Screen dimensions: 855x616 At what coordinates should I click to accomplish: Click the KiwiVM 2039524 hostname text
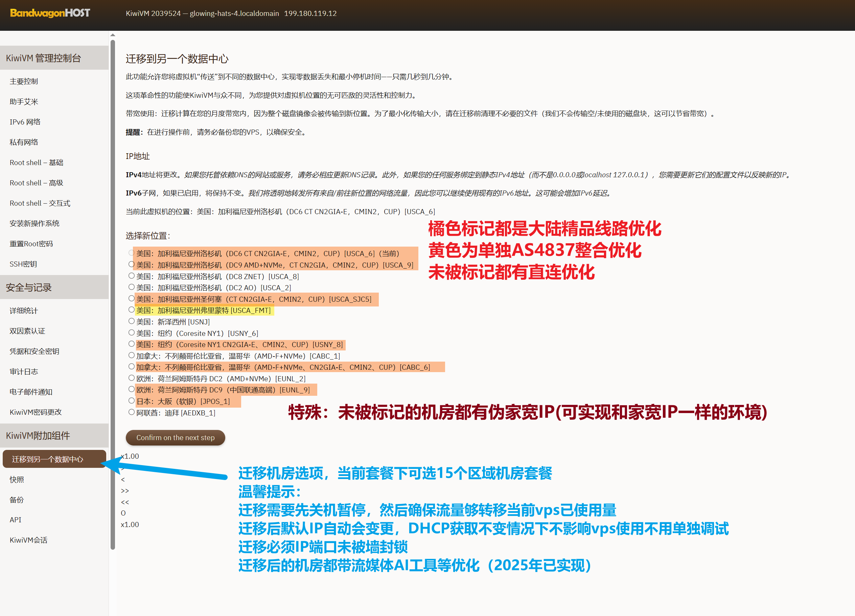(x=203, y=13)
